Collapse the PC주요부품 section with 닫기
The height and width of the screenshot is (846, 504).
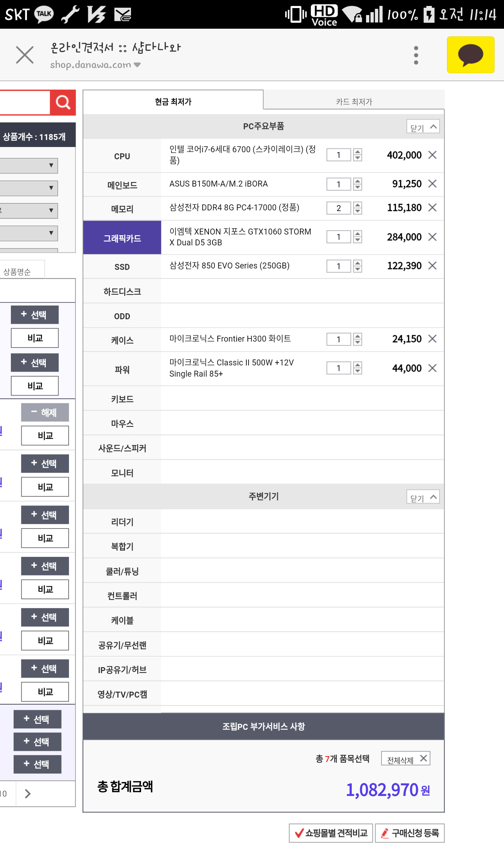pos(423,127)
